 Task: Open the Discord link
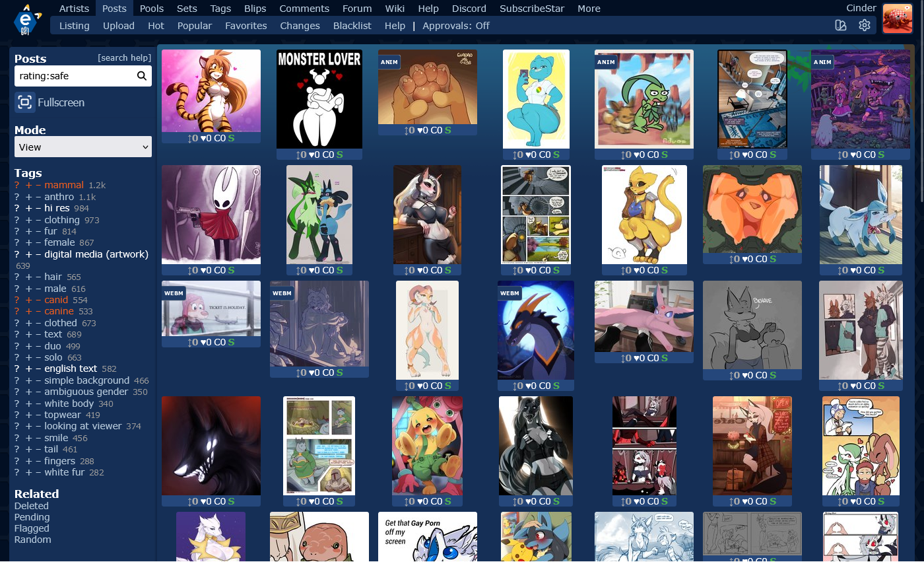tap(469, 9)
